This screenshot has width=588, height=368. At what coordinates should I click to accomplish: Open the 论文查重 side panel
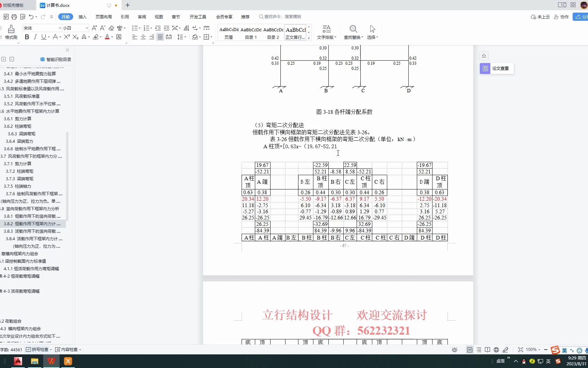496,68
